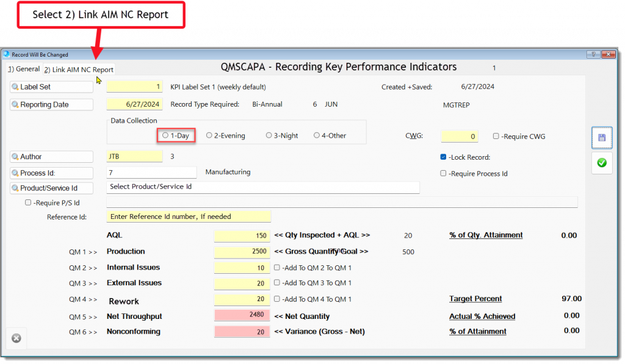Close the Record Will Be Changed window
The width and height of the screenshot is (625, 364).
tap(609, 54)
